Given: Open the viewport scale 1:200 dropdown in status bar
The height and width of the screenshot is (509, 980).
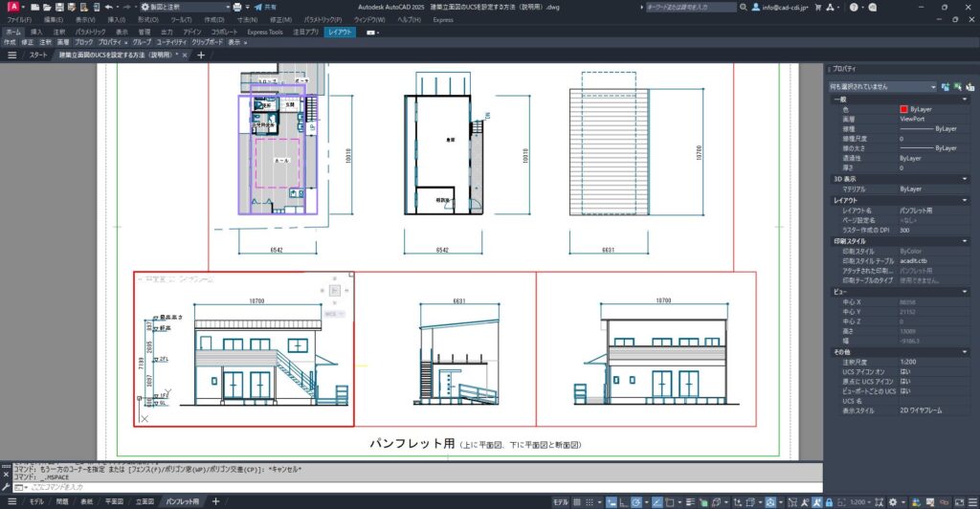Looking at the screenshot, I should 860,502.
